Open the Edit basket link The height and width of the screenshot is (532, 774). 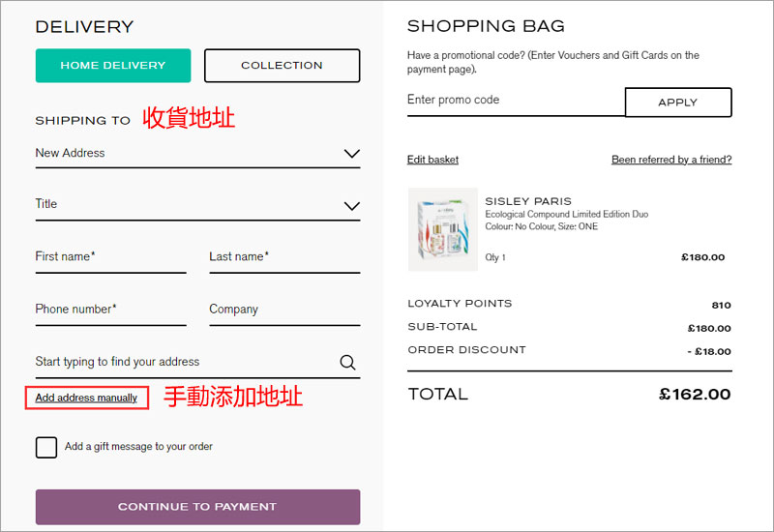point(432,160)
